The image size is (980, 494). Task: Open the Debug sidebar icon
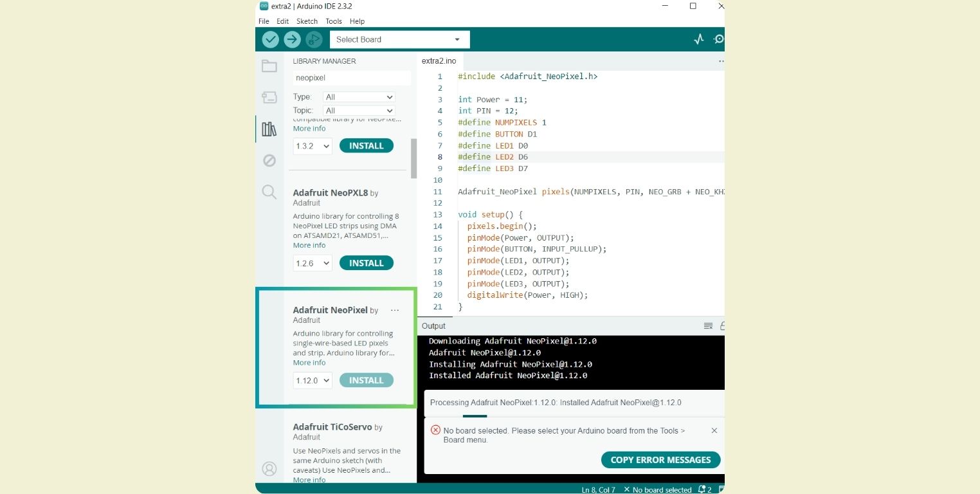[269, 160]
